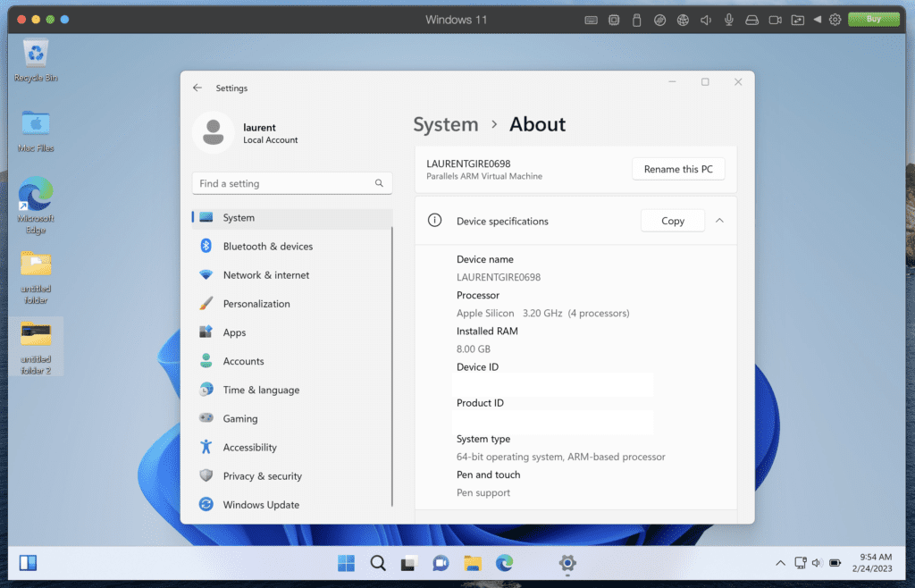Collapse Parallels toolbar with the left triangle

818,20
